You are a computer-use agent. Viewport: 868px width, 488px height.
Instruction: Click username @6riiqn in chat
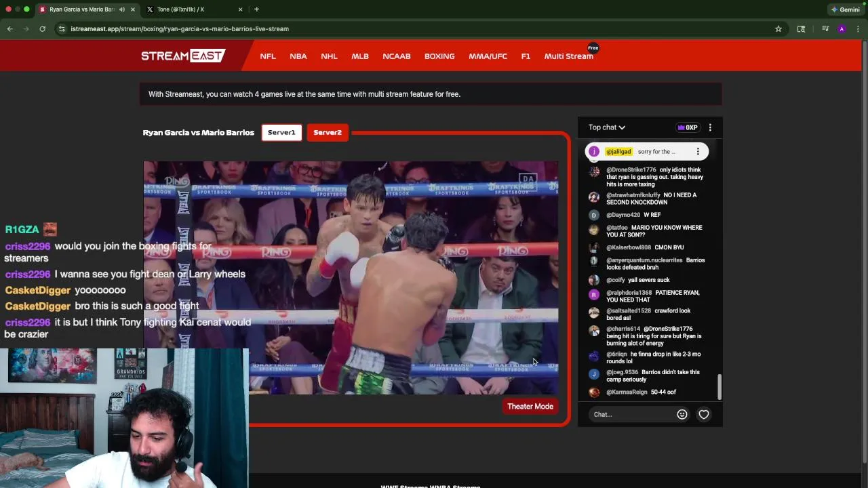click(616, 354)
